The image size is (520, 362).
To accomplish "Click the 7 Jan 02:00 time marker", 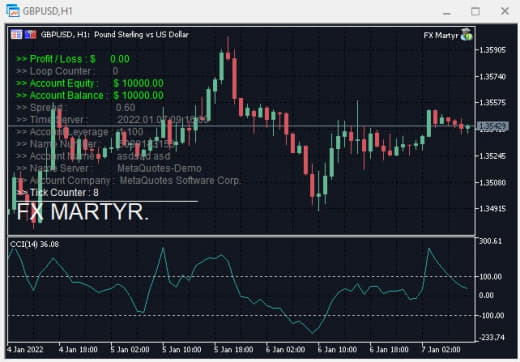I will 441,349.
